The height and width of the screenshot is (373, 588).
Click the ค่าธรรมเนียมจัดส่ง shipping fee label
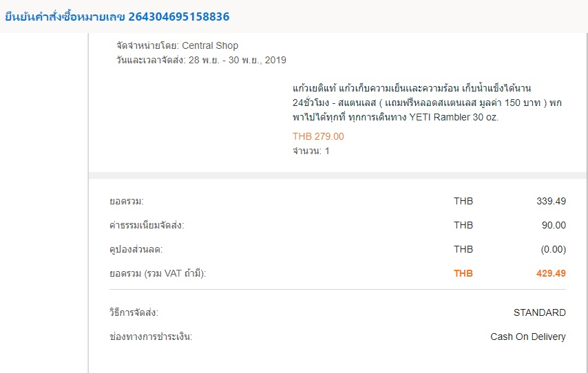tap(147, 225)
